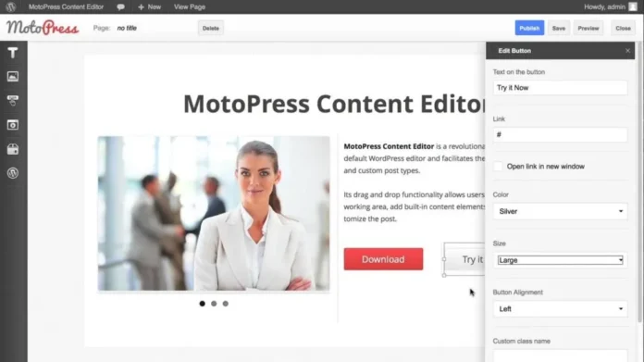
Task: Click the WordPress logo in admin bar
Action: coord(11,6)
